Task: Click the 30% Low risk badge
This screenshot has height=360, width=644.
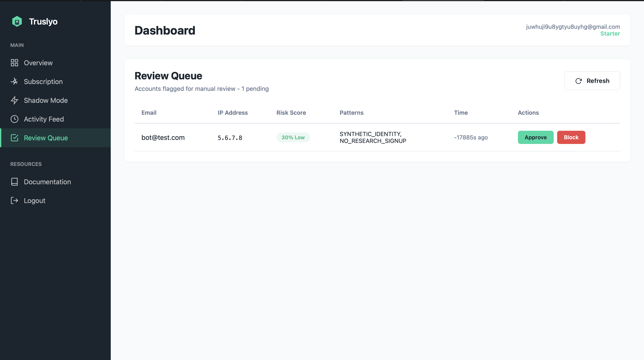Action: point(293,137)
